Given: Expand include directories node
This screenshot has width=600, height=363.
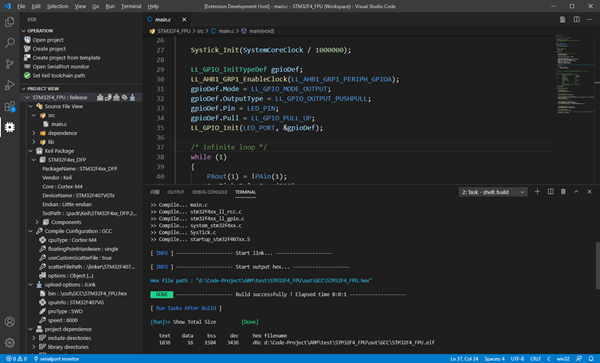Looking at the screenshot, I should [34, 338].
